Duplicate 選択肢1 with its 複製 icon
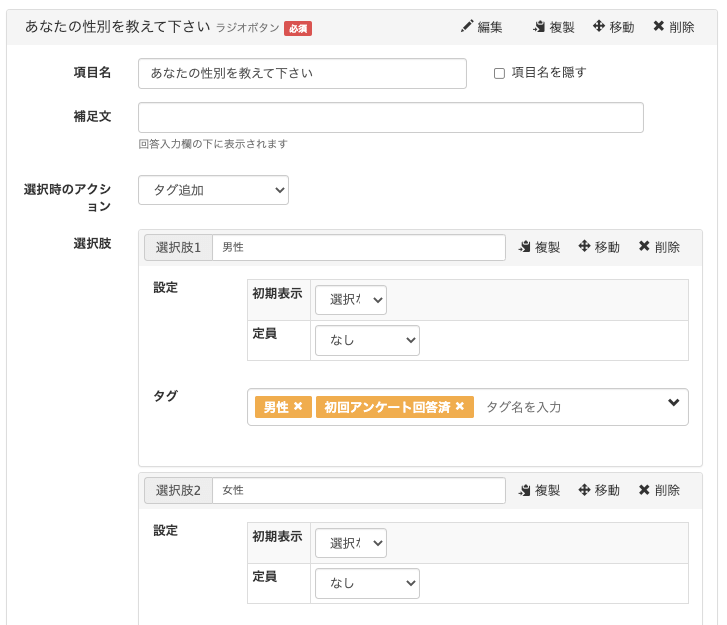Image resolution: width=727 pixels, height=625 pixels. pyautogui.click(x=524, y=247)
